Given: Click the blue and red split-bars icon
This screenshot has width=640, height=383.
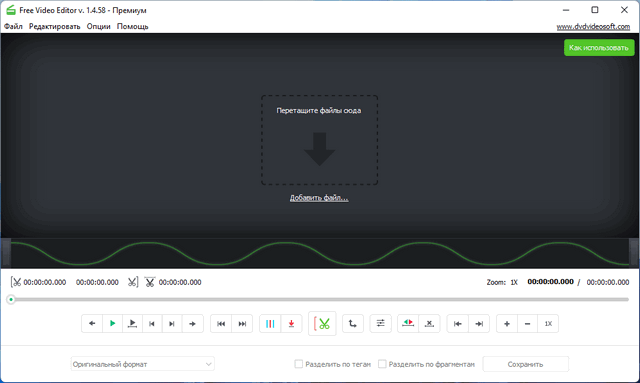Looking at the screenshot, I should click(x=270, y=323).
